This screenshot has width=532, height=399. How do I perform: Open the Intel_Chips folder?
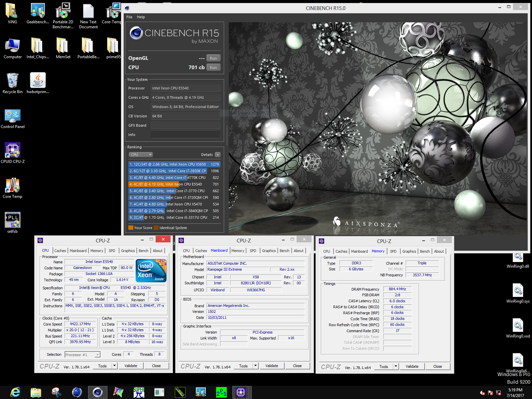click(38, 49)
